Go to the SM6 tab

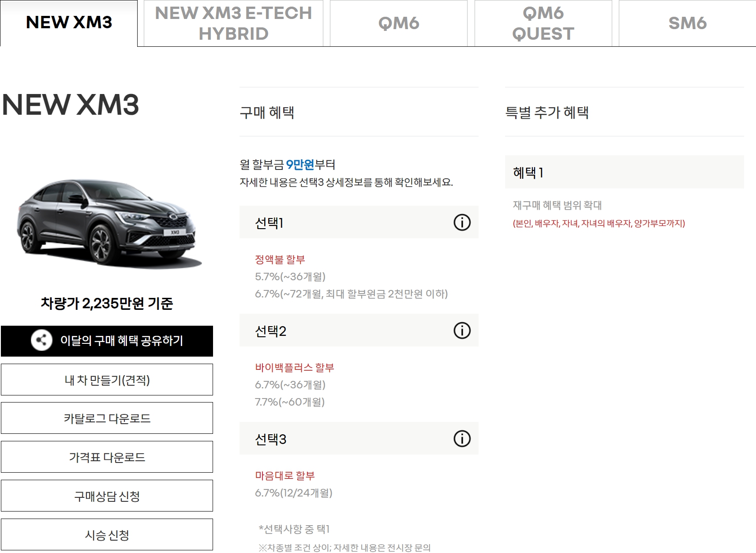coord(687,23)
